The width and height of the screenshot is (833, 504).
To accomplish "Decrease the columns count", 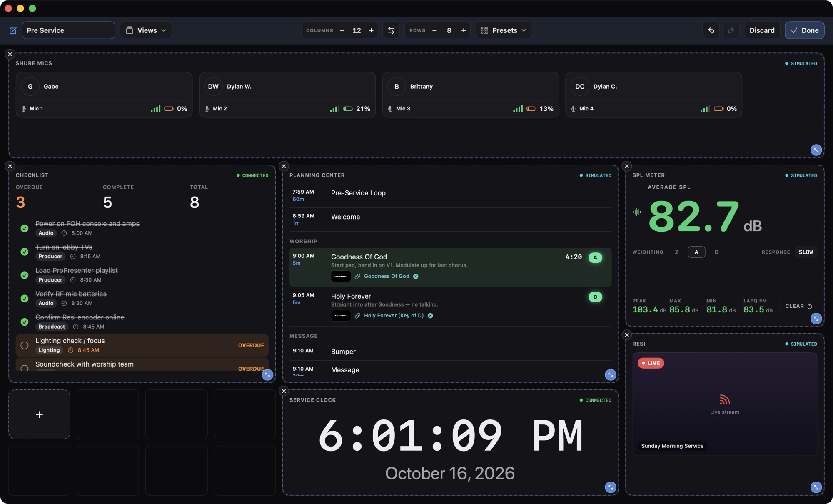I will 342,30.
